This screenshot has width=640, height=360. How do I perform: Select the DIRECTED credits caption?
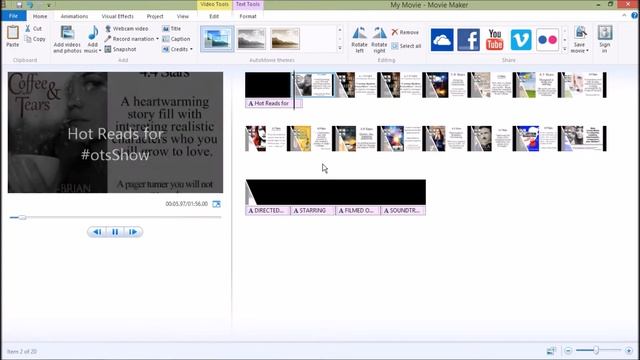click(267, 211)
